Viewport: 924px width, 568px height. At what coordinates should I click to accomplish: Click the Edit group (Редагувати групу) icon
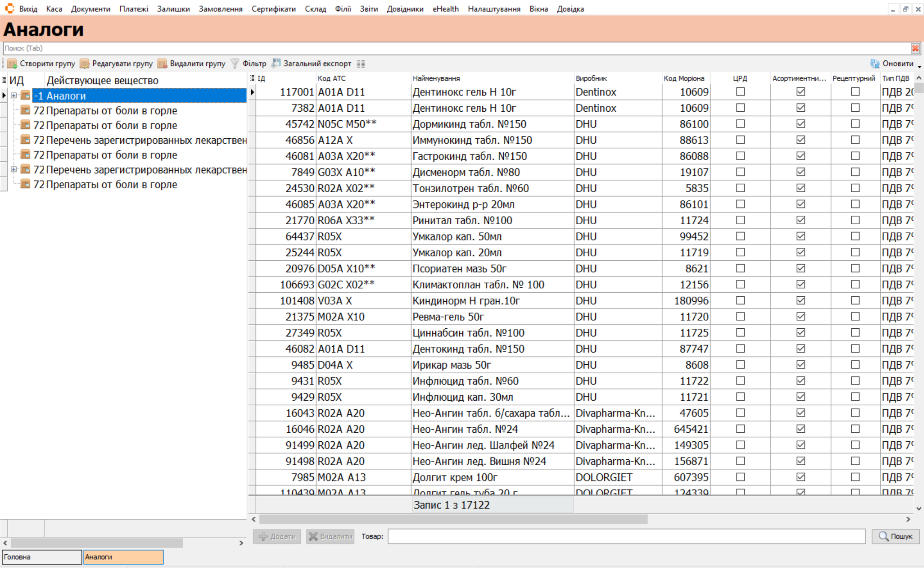[84, 64]
